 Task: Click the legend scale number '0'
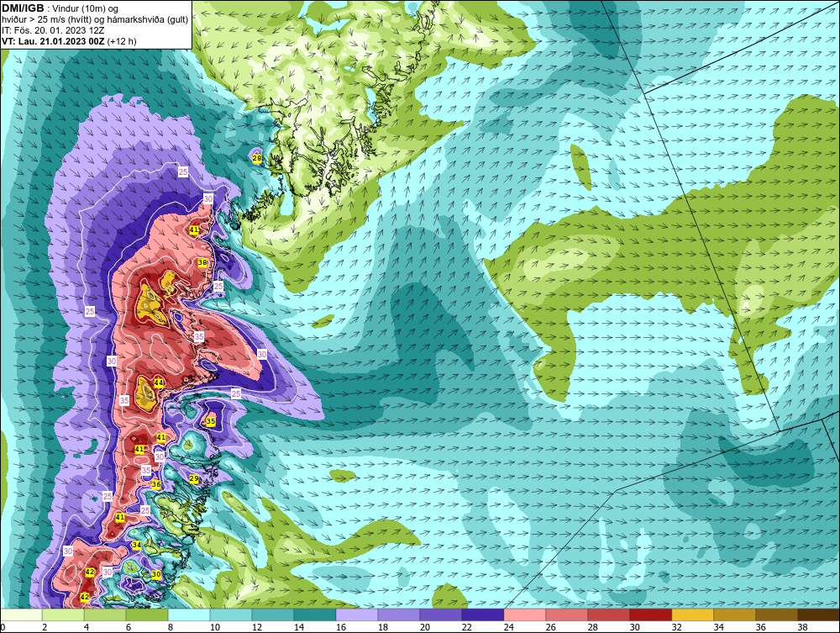(x=3, y=628)
